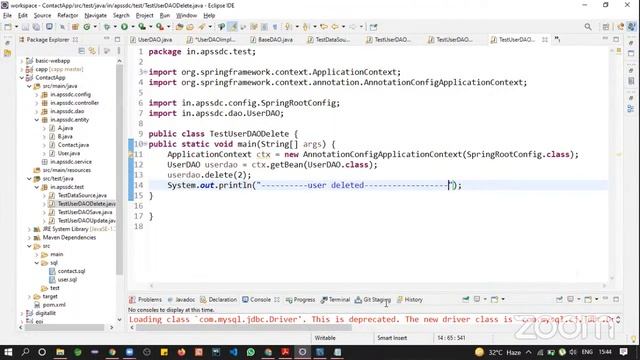
Task: Open the Project menu
Action: 144,16
